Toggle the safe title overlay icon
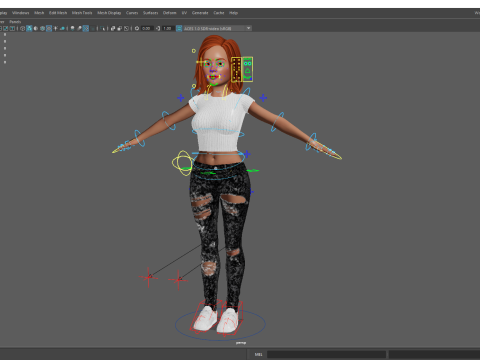This screenshot has width=480, height=360. 12,28
